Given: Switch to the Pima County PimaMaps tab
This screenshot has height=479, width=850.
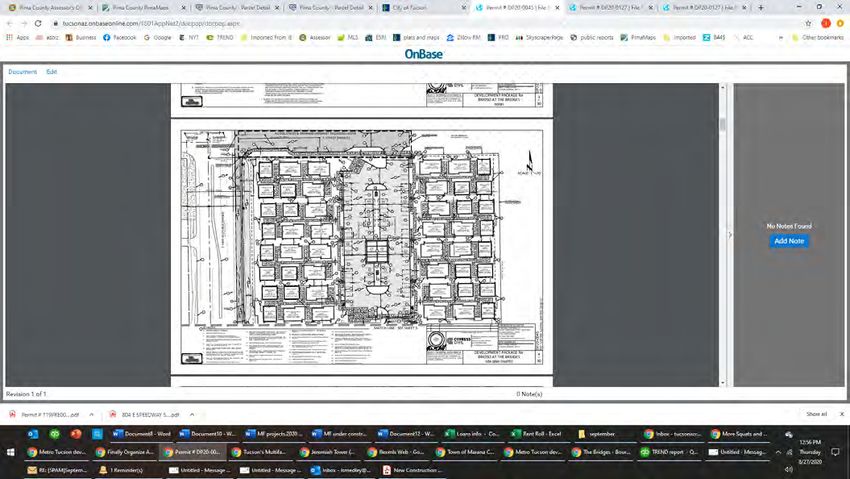Looking at the screenshot, I should (x=142, y=8).
